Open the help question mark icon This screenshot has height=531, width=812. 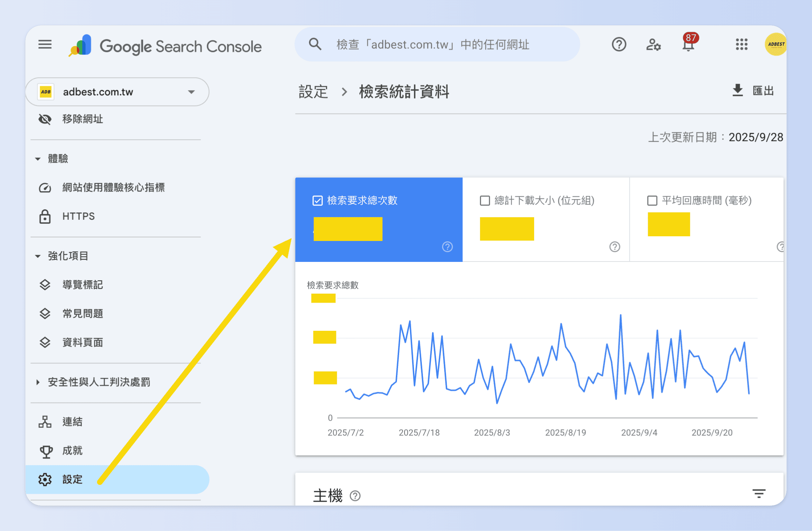point(619,44)
